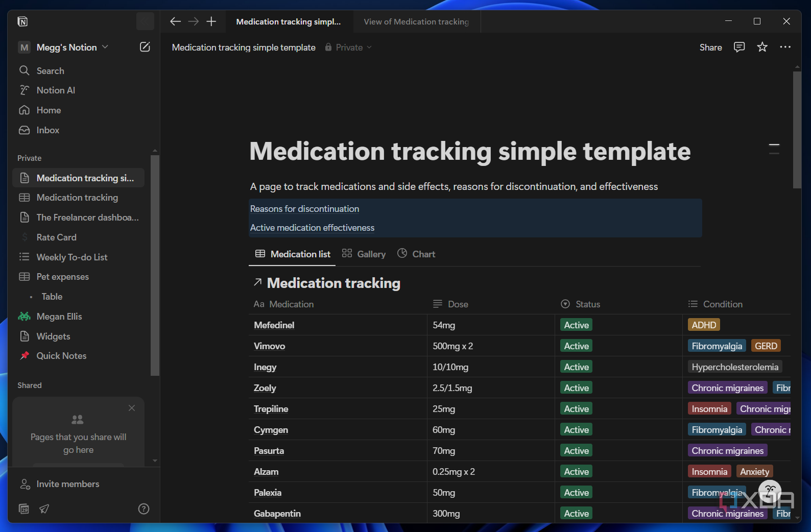Viewport: 811px width, 532px height.
Task: Click the Notion AI floating face button
Action: [x=770, y=491]
